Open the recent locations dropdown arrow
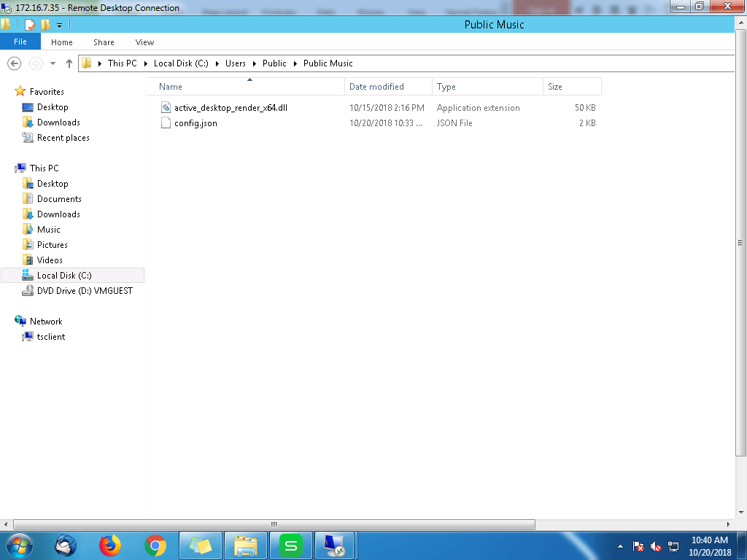Image resolution: width=747 pixels, height=560 pixels. tap(53, 63)
